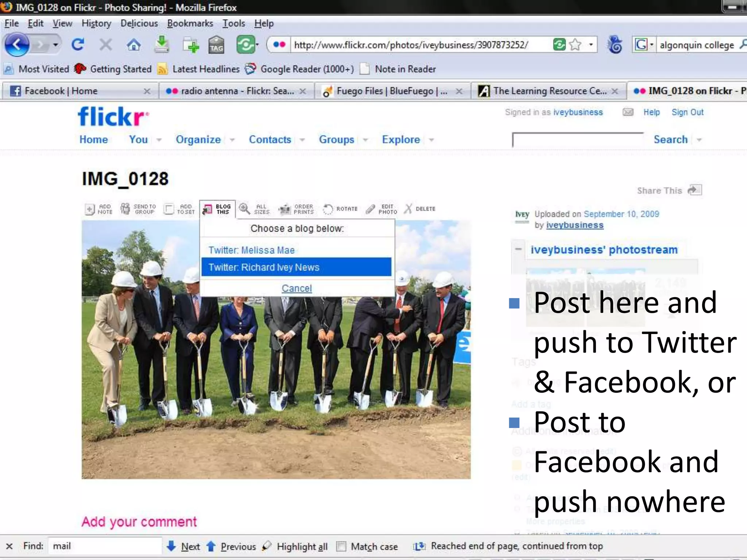The height and width of the screenshot is (560, 747).
Task: Click the blue swirl toolbar icon
Action: tap(615, 45)
